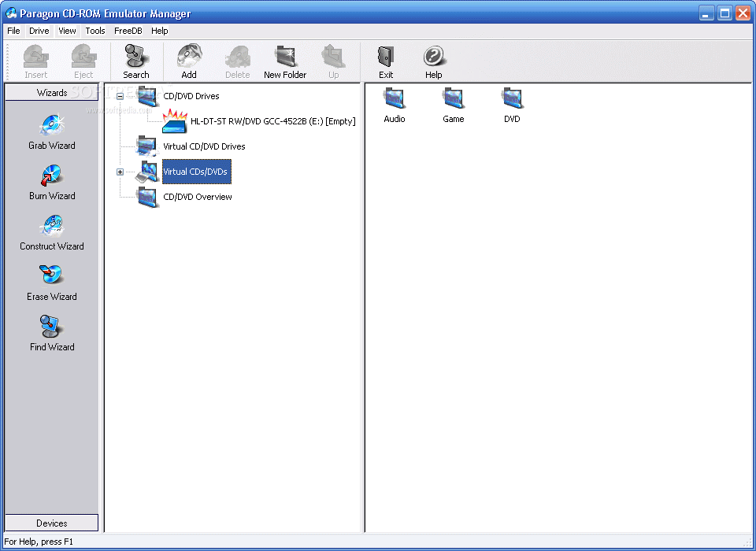The height and width of the screenshot is (551, 756).
Task: Open the FreeDB menu
Action: click(128, 31)
